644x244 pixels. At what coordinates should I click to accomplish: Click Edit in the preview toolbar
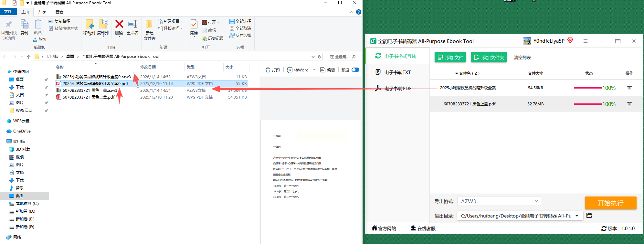327,70
